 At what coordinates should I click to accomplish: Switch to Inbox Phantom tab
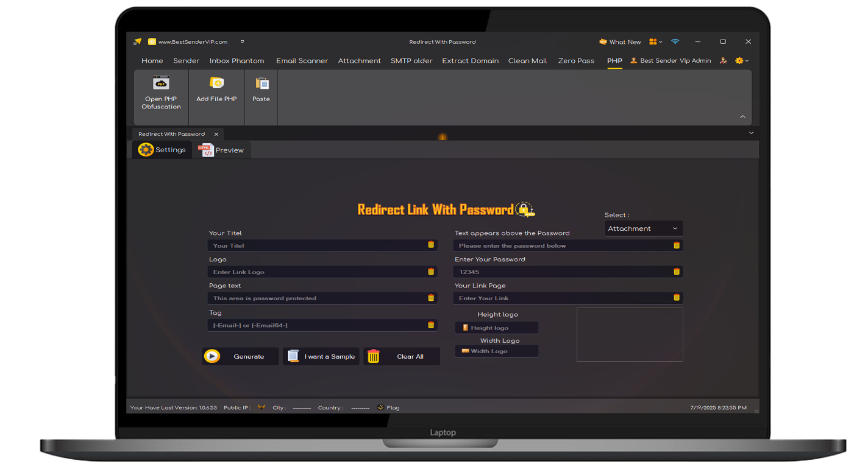click(x=237, y=61)
